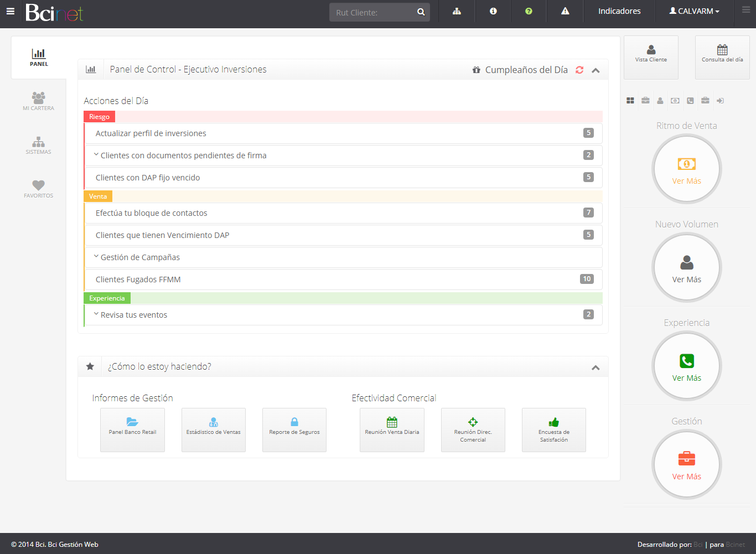Open the sitemap icon in top bar
Viewport: 756px width, 554px height.
pos(457,11)
